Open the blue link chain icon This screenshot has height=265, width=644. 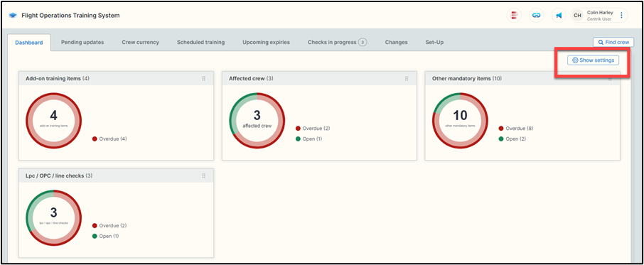click(x=536, y=15)
